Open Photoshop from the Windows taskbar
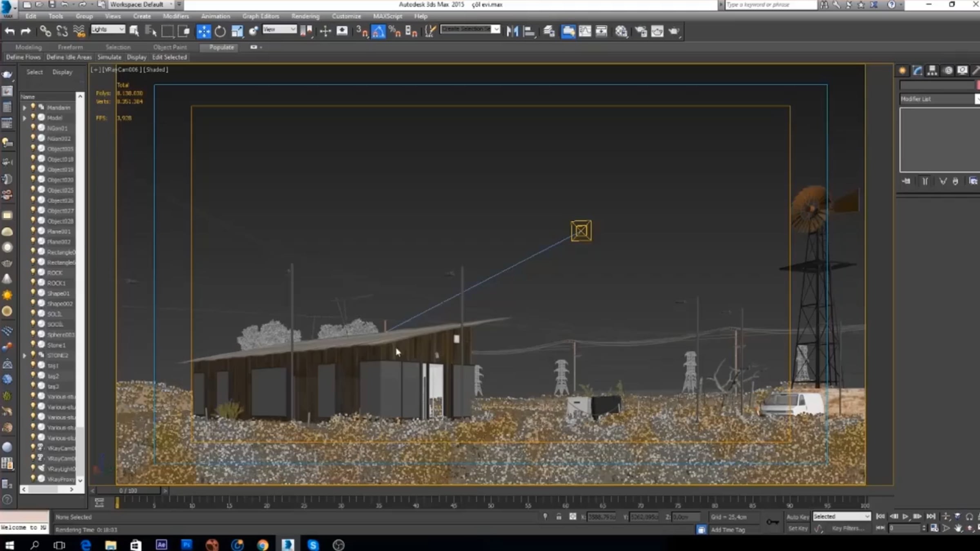The height and width of the screenshot is (551, 980). 187,544
